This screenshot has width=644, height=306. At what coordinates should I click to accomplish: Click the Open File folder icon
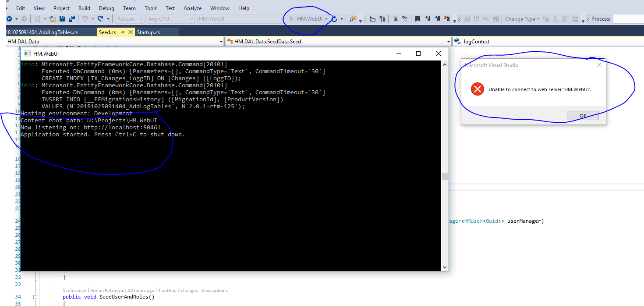click(x=52, y=19)
